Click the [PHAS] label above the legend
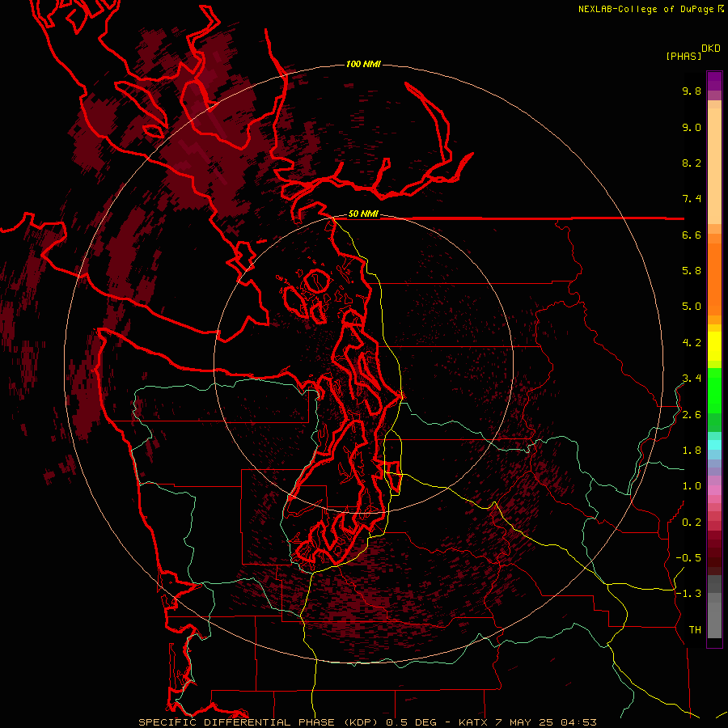This screenshot has width=728, height=728. pos(684,56)
